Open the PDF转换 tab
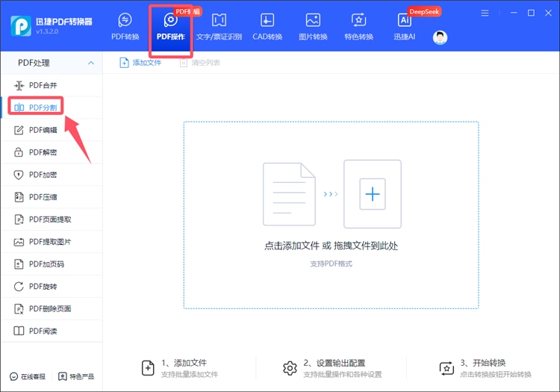The height and width of the screenshot is (392, 560). [x=125, y=27]
